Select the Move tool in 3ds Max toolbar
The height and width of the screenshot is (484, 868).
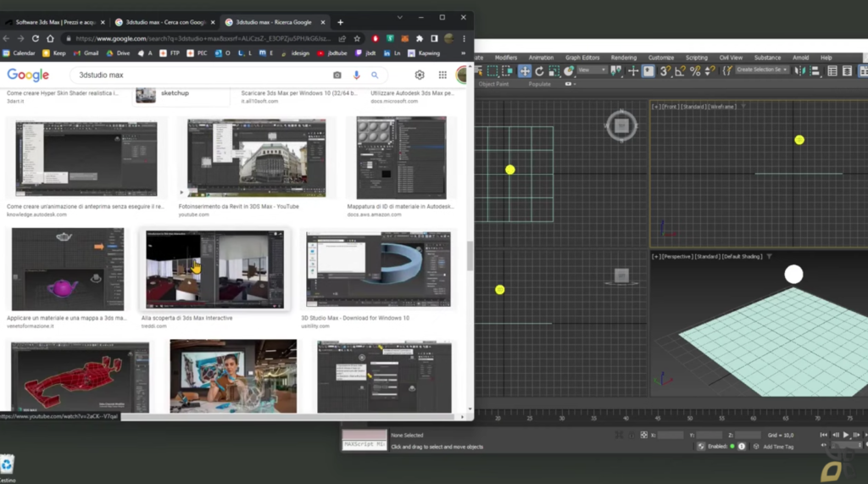525,71
